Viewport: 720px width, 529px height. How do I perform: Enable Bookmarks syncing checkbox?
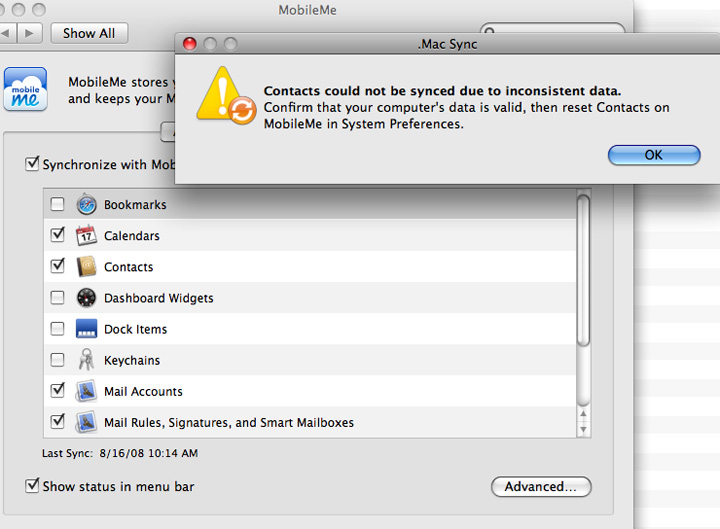57,204
